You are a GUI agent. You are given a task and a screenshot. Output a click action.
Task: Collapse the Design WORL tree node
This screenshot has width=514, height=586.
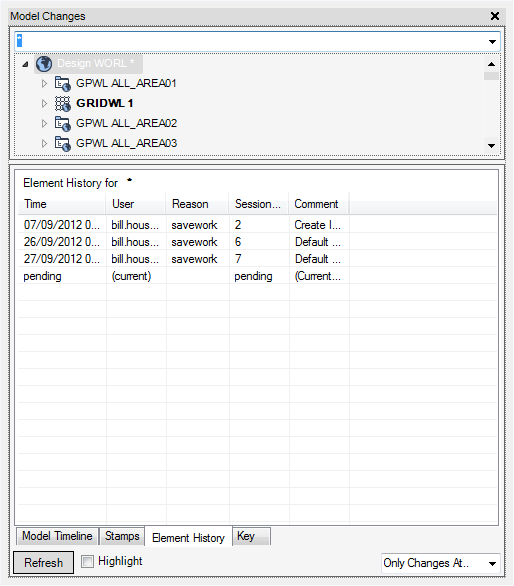(25, 64)
